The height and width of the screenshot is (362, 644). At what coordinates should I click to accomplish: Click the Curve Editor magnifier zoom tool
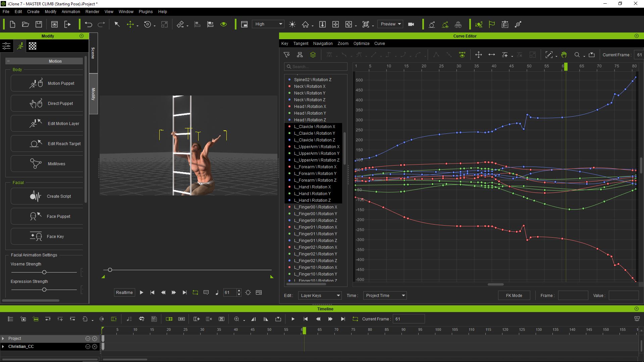pos(577,55)
